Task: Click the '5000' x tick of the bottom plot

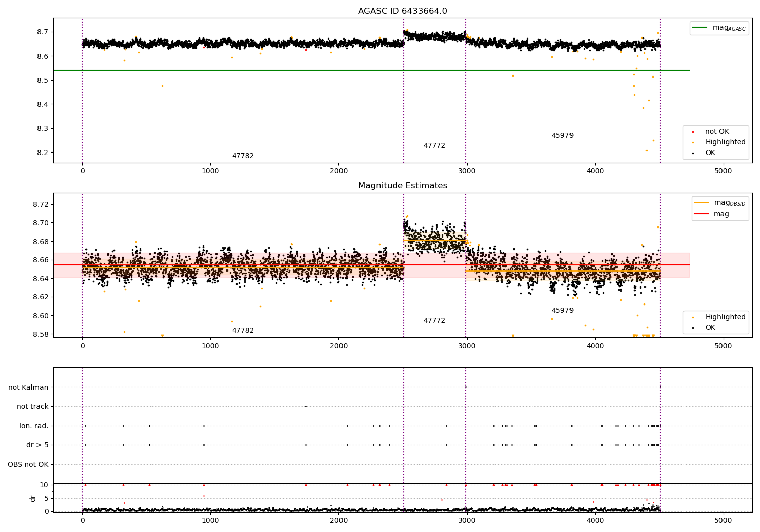Action: click(x=723, y=520)
